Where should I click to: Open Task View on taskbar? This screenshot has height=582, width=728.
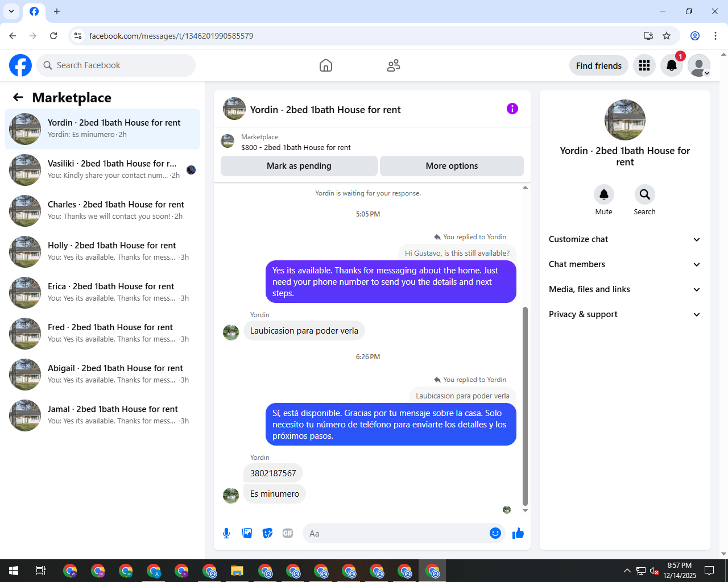(x=41, y=571)
